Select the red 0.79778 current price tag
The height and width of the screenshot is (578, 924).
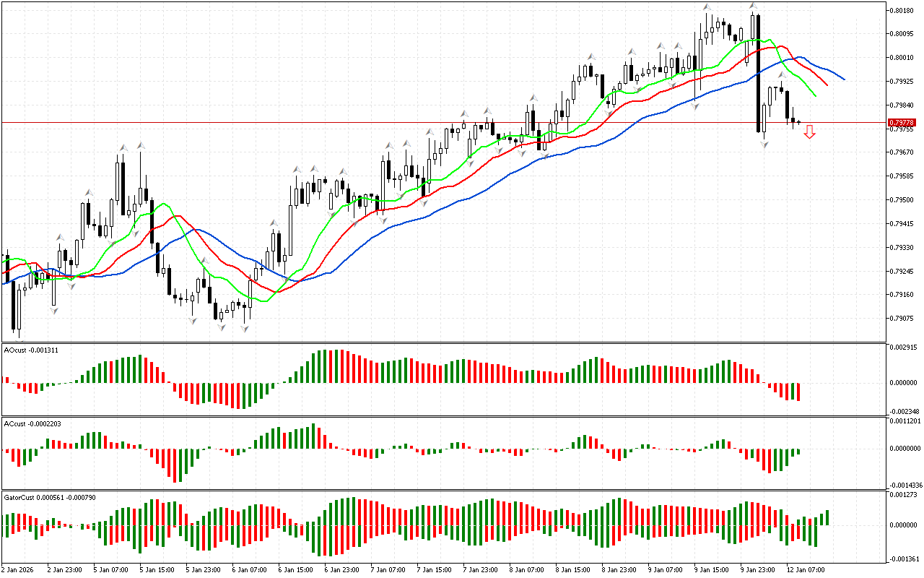pyautogui.click(x=902, y=123)
